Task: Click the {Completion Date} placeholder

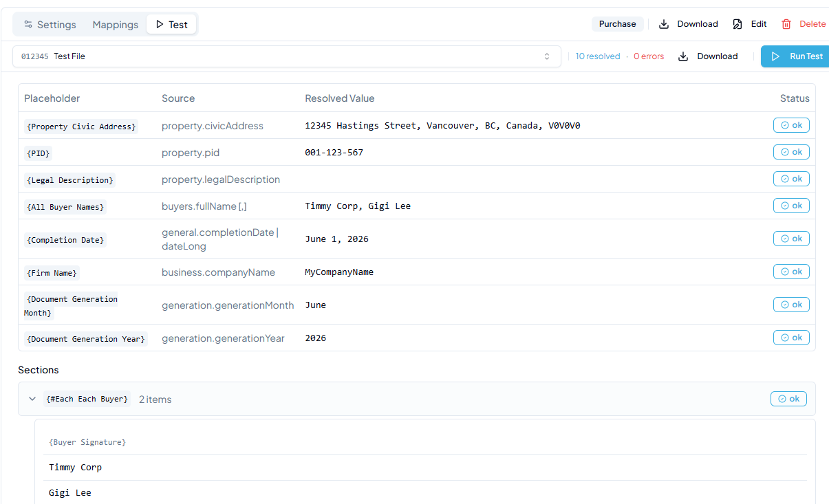Action: tap(65, 240)
